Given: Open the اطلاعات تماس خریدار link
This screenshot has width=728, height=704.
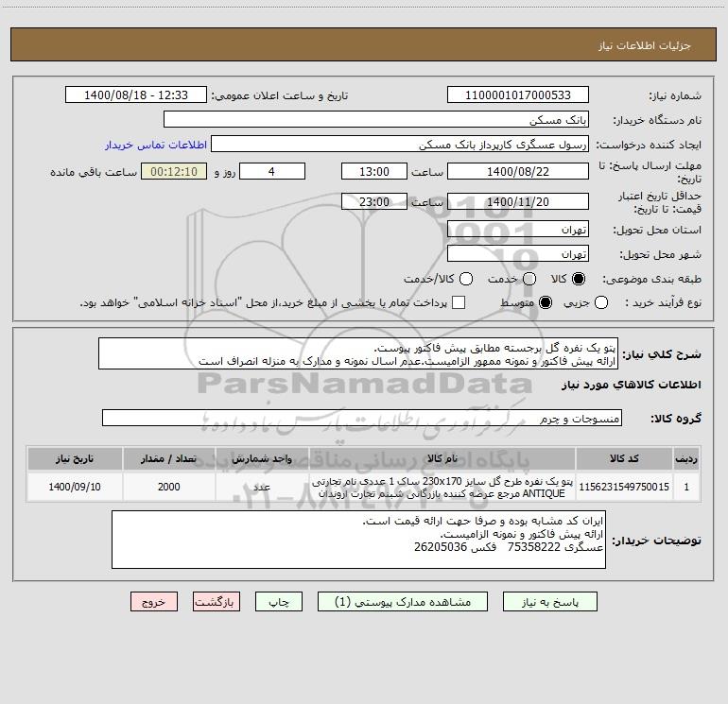Looking at the screenshot, I should 156,145.
